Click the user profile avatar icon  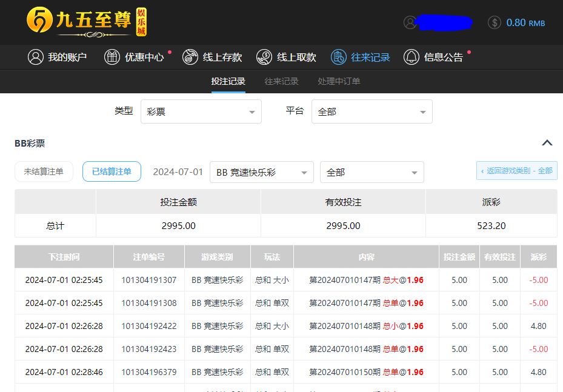coord(410,22)
